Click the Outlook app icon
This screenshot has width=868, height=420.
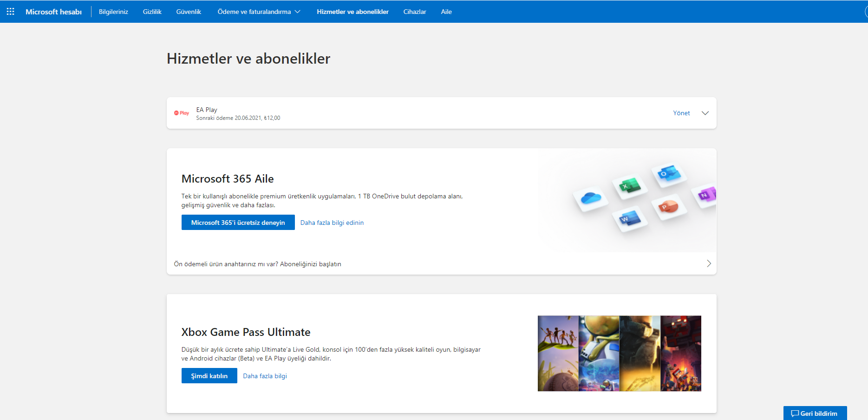tap(669, 174)
